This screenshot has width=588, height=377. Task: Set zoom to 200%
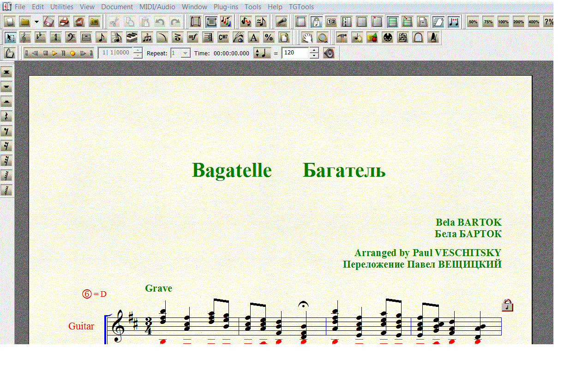[519, 22]
